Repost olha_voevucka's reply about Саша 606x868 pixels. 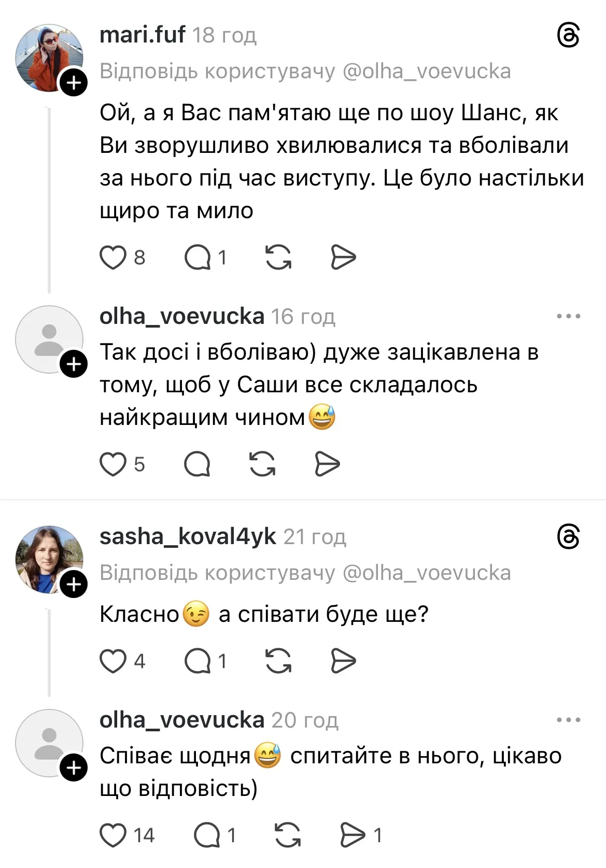click(262, 464)
